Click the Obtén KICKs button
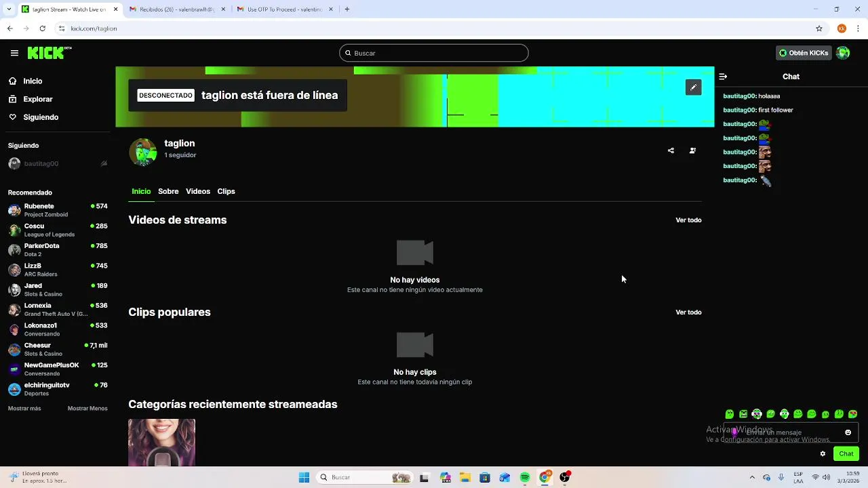Image resolution: width=868 pixels, height=488 pixels. (x=804, y=53)
